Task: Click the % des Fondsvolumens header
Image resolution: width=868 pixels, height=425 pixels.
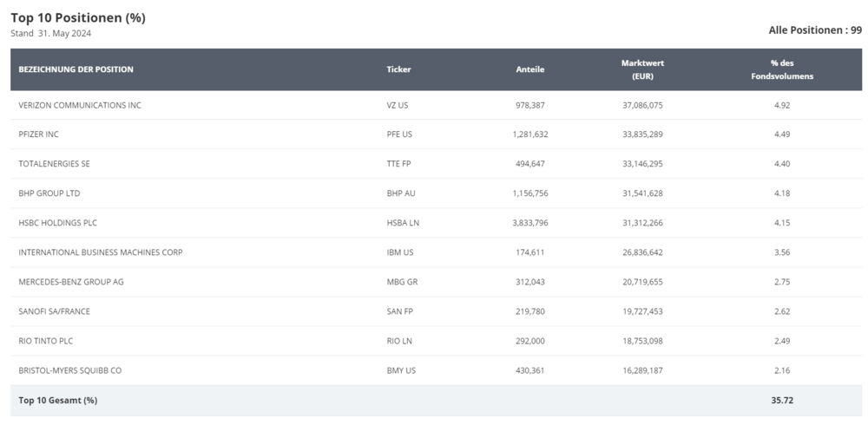Action: pos(781,69)
